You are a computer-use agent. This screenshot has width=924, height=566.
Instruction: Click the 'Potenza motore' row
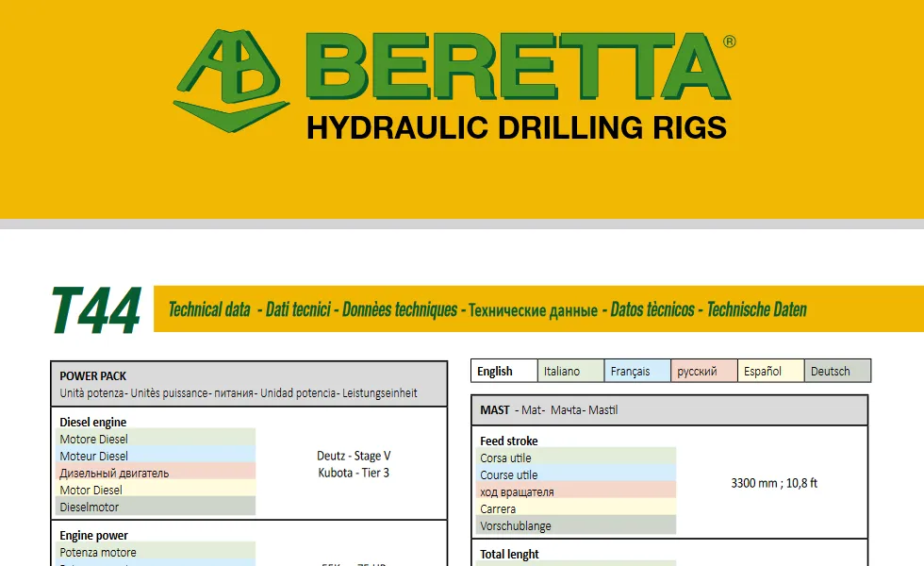click(156, 553)
